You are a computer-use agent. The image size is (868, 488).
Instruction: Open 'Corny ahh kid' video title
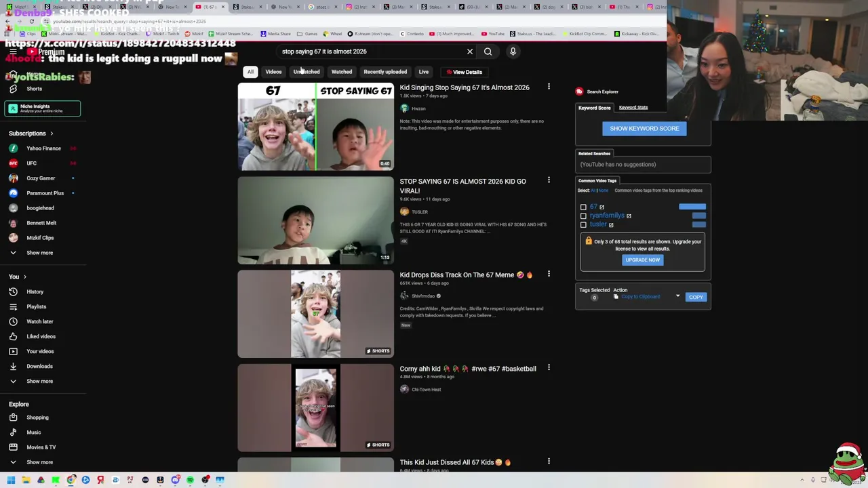click(x=468, y=369)
